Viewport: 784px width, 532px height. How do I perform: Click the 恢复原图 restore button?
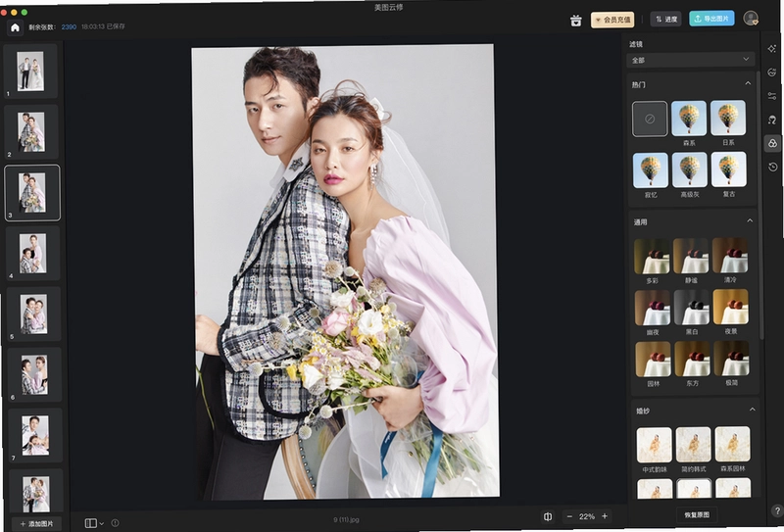tap(697, 514)
